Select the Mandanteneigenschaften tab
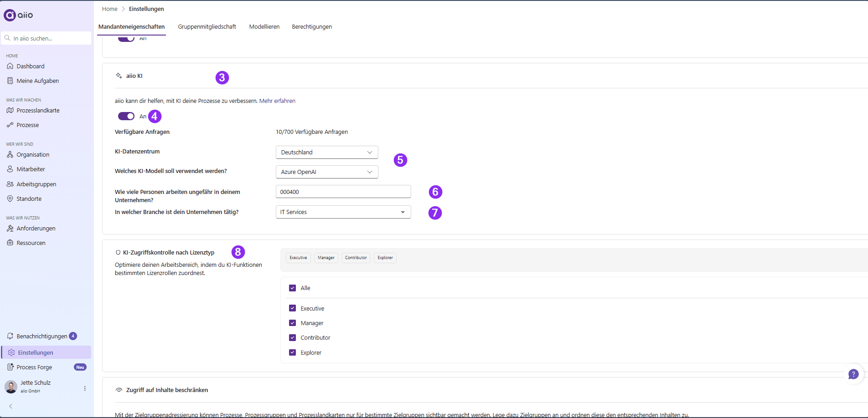 click(x=132, y=27)
